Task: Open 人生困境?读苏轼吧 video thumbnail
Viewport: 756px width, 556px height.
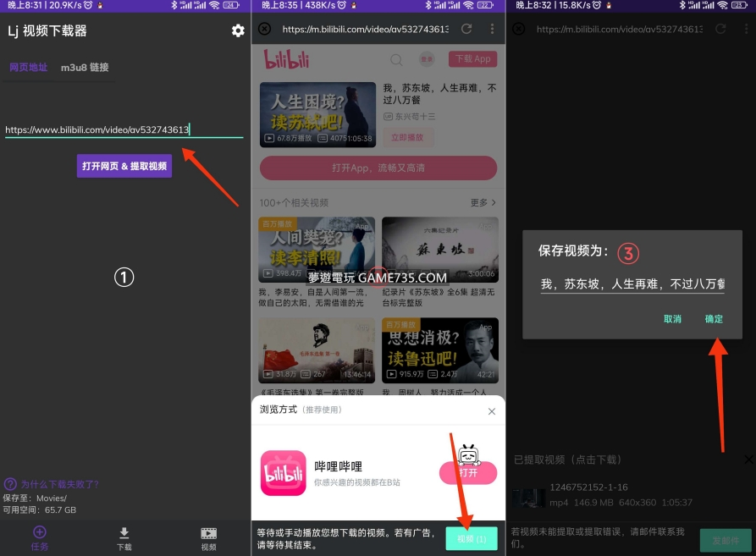Action: [x=317, y=114]
